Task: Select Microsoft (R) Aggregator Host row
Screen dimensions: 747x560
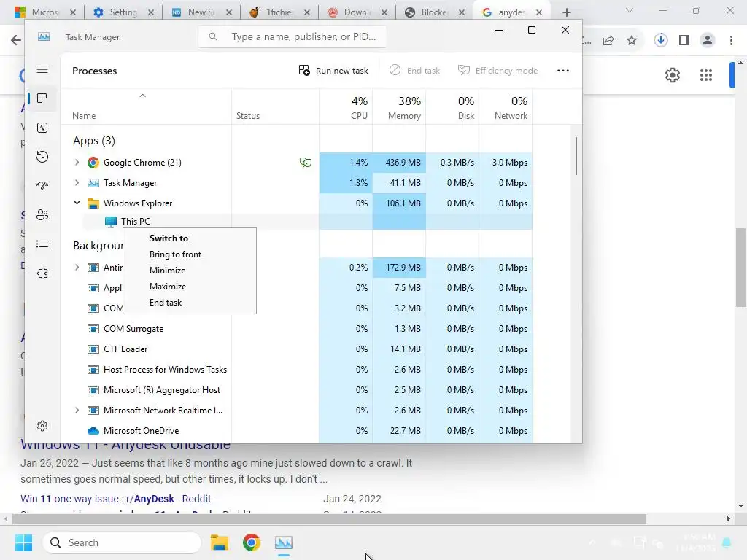Action: tap(296, 390)
